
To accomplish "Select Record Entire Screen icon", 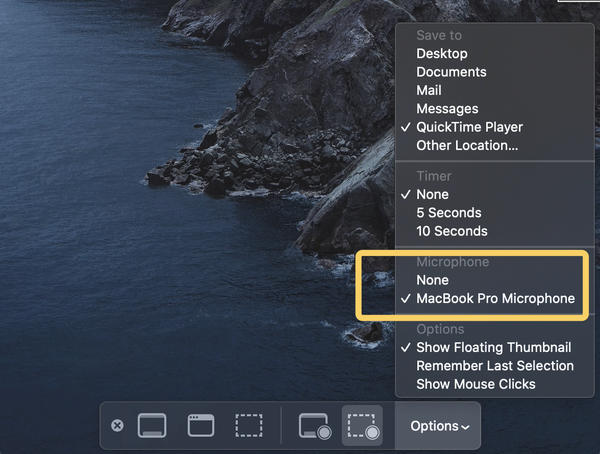I will (315, 426).
